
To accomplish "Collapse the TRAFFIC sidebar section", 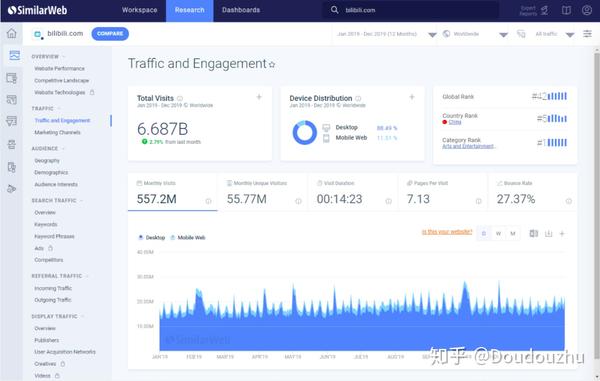I will coord(46,109).
